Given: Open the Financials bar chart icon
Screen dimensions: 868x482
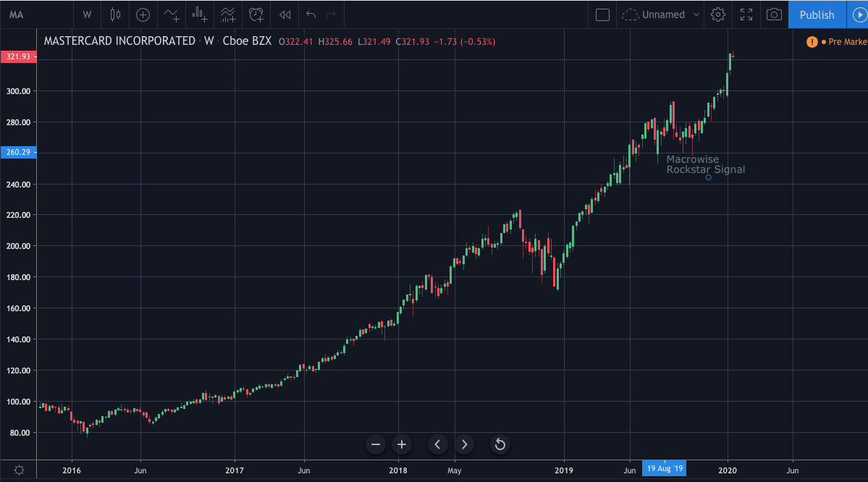Looking at the screenshot, I should (x=200, y=15).
